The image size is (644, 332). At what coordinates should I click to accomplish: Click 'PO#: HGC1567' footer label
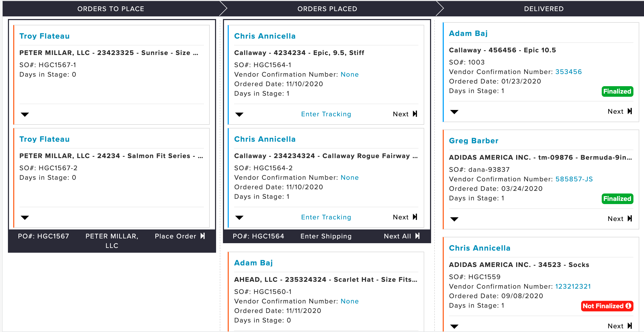[x=44, y=236]
